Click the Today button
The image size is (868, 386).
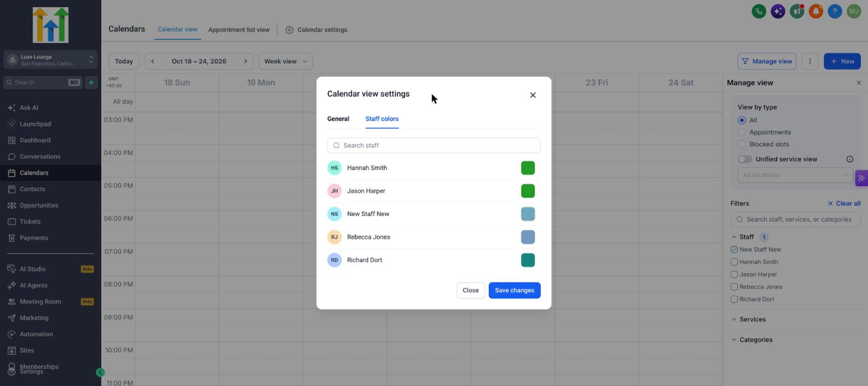[124, 61]
